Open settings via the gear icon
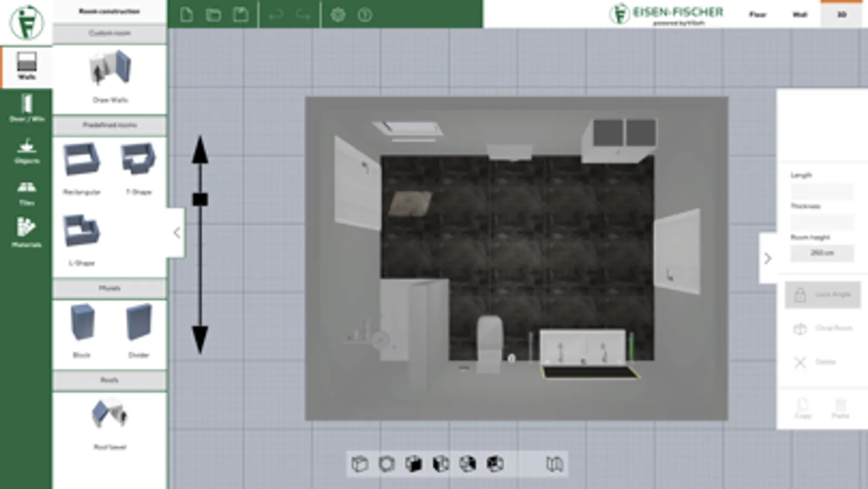The image size is (868, 489). coord(338,15)
